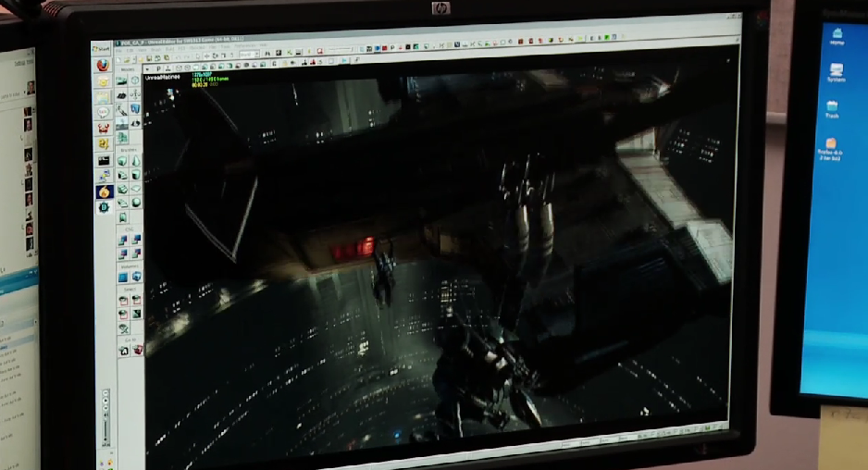Select Geometry mode in the Modes toolbox
868x470 pixels.
pyautogui.click(x=134, y=81)
